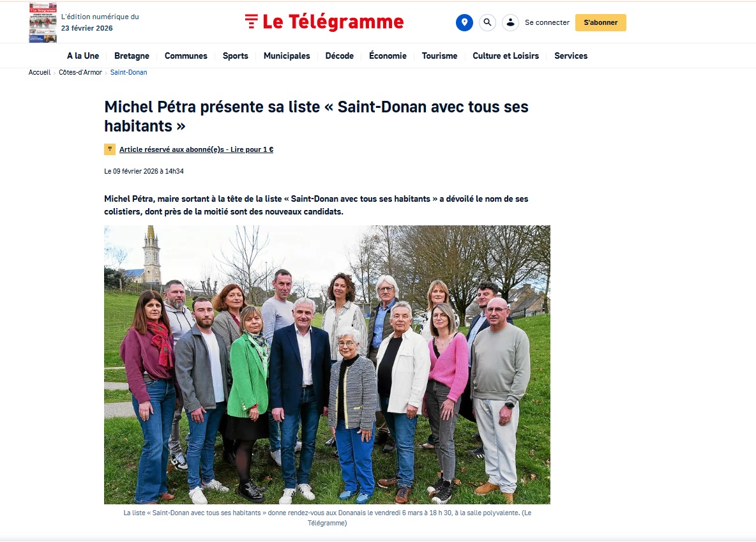Screen dimensions: 756x542
Task: Go to the Sports section
Action: 235,56
